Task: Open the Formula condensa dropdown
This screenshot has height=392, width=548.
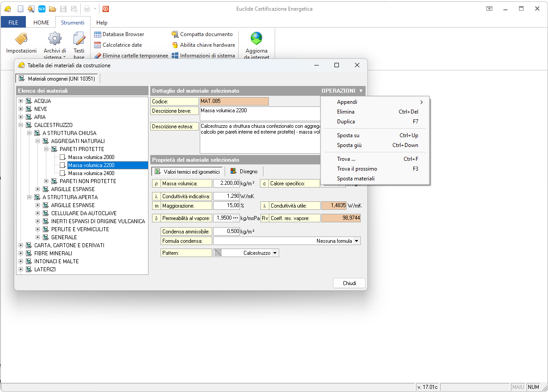Action: coord(356,241)
